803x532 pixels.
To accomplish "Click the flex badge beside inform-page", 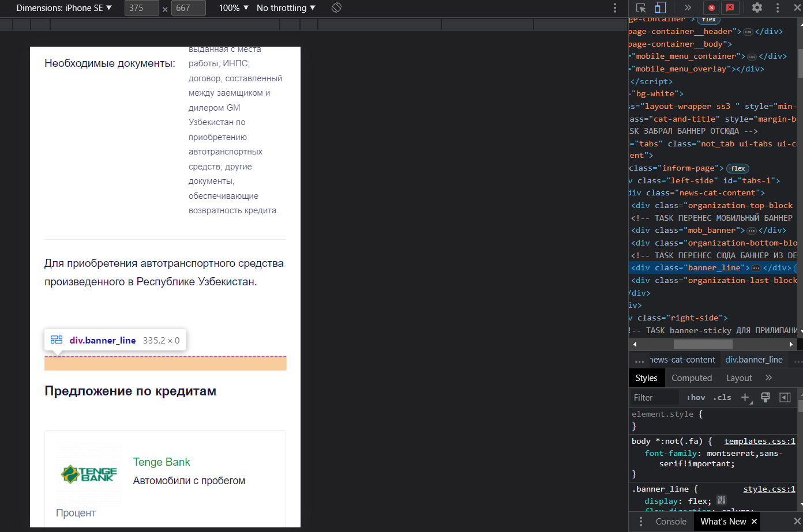I will (738, 168).
